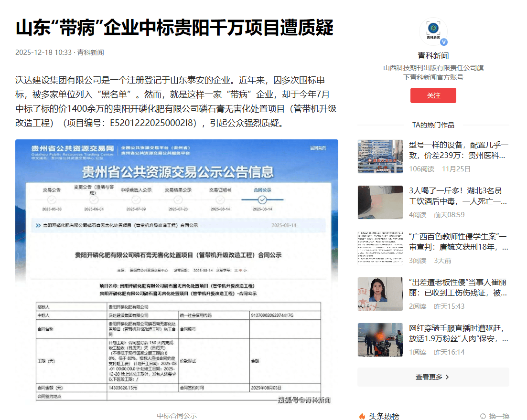Click the chevron arrow in 查看更多
This screenshot has width=527, height=420.
pos(447,377)
